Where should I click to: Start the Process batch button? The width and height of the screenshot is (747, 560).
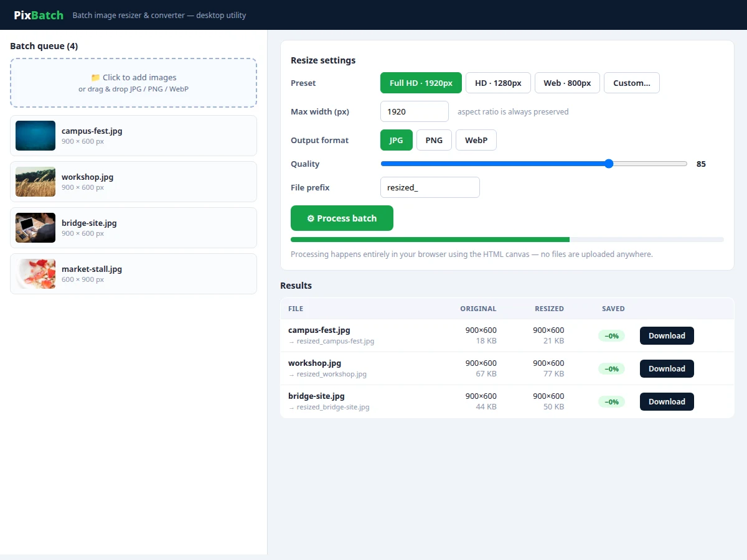click(342, 218)
